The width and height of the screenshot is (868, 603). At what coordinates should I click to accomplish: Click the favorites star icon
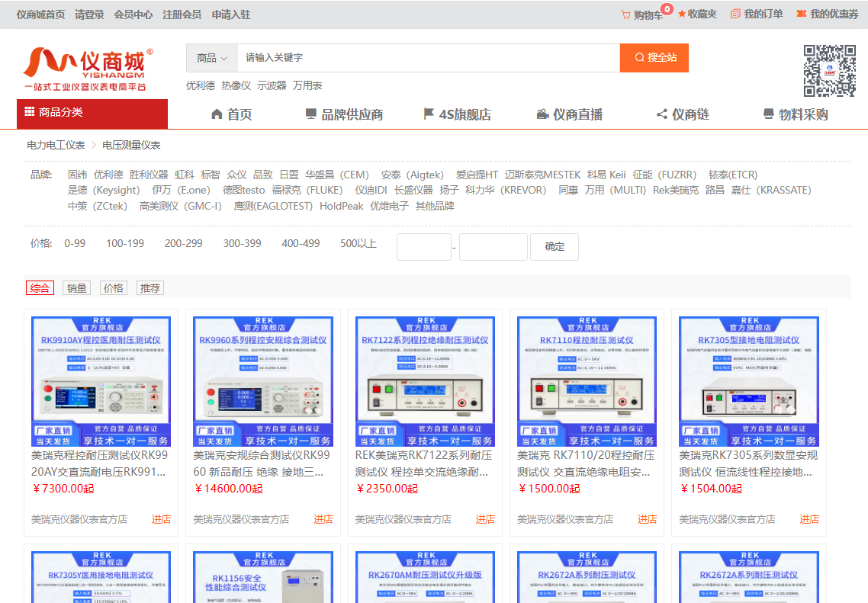click(x=682, y=14)
